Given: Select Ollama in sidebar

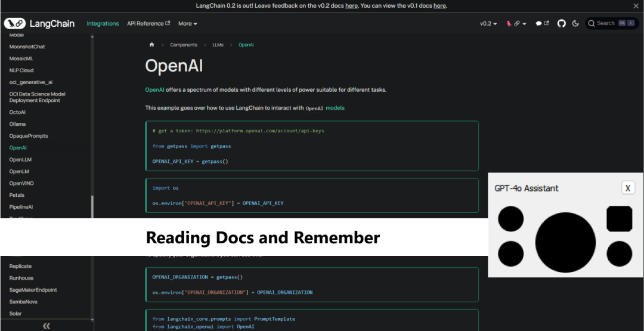Looking at the screenshot, I should 17,123.
